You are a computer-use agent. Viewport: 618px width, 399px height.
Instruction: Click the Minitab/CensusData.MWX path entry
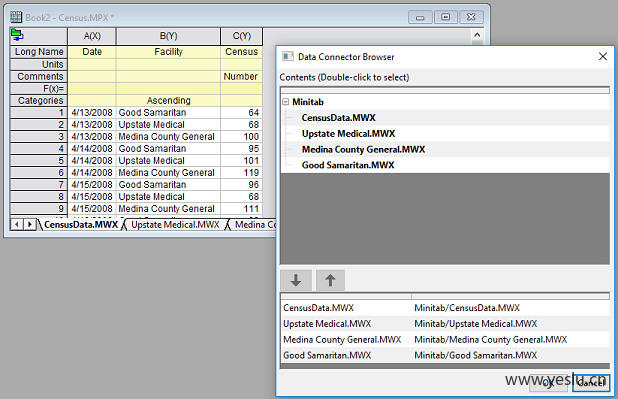point(467,308)
